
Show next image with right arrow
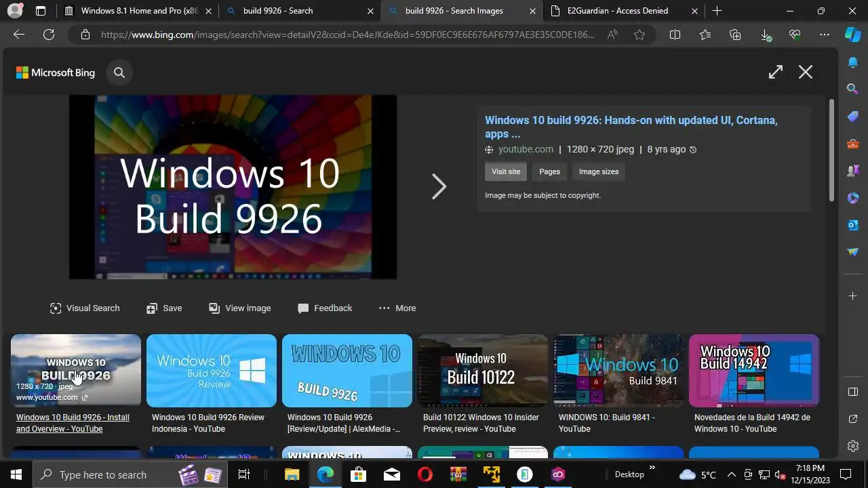click(439, 186)
